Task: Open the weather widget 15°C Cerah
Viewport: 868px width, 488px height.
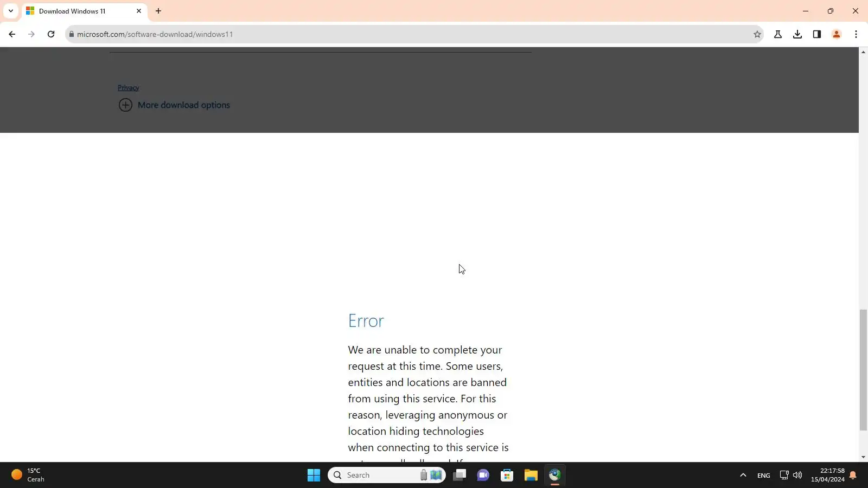Action: 28,475
